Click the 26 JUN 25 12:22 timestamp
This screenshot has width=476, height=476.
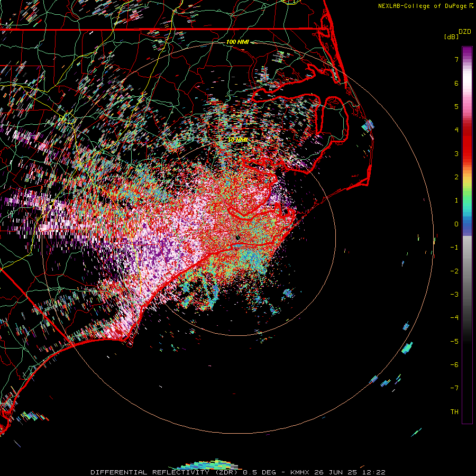click(350, 472)
